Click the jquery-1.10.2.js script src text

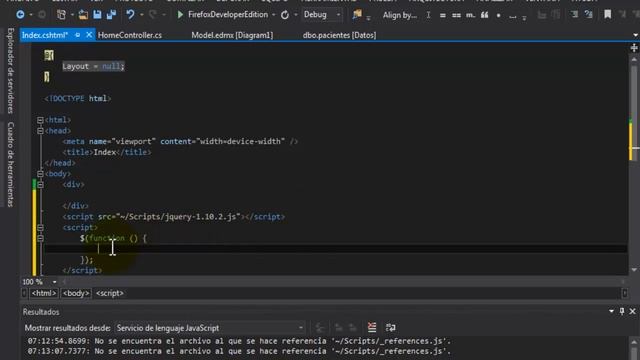178,217
